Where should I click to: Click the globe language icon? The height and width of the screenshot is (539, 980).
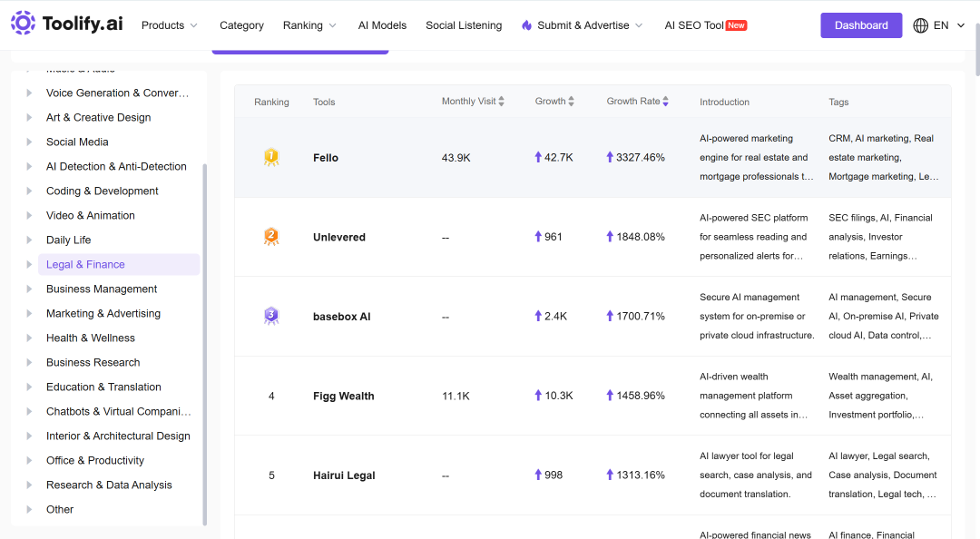pyautogui.click(x=920, y=25)
